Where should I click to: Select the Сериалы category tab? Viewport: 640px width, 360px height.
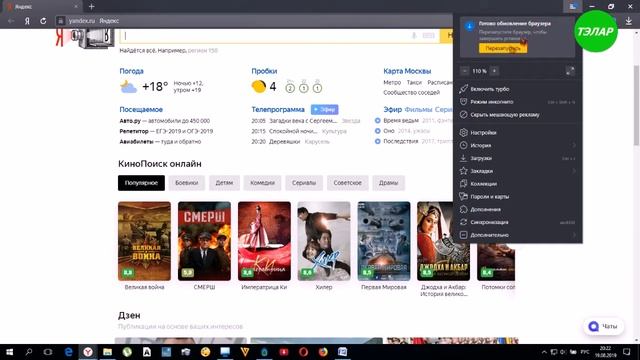304,183
